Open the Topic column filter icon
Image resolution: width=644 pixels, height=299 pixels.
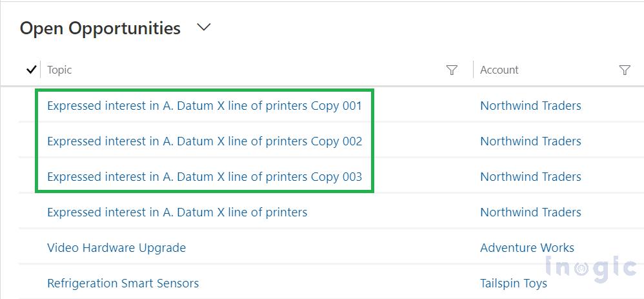point(452,70)
